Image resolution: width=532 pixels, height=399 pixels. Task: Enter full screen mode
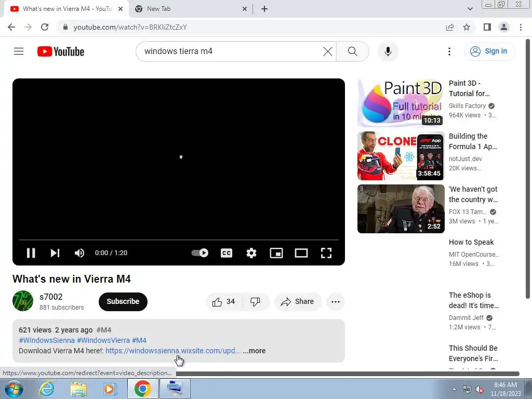point(326,253)
